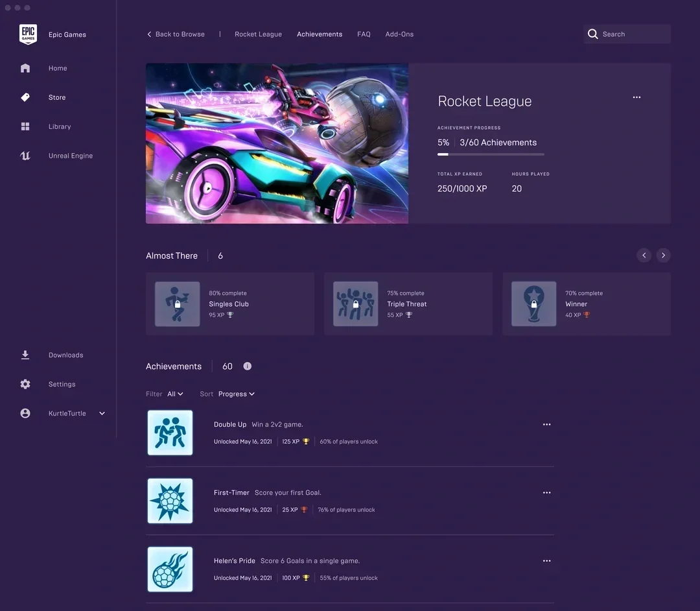The width and height of the screenshot is (700, 611).
Task: Open the Helen's Pride row options menu
Action: (546, 560)
